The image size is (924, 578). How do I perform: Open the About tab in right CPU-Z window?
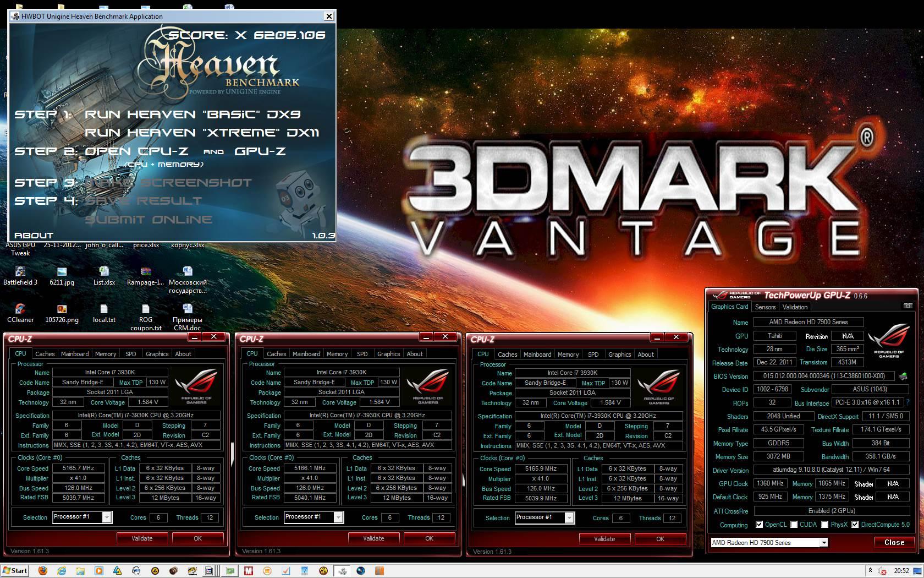[646, 355]
